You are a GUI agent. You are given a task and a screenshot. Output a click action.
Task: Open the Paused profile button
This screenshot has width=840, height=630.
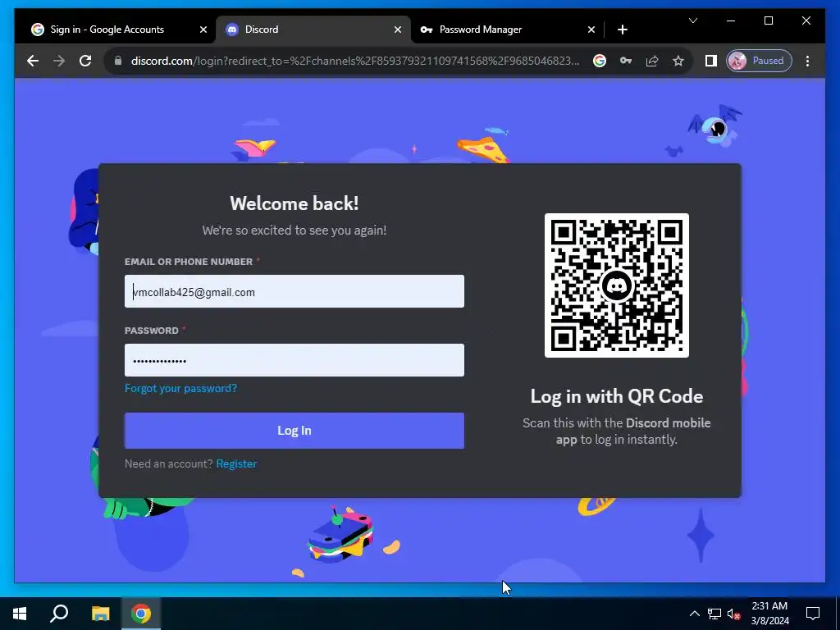(759, 61)
